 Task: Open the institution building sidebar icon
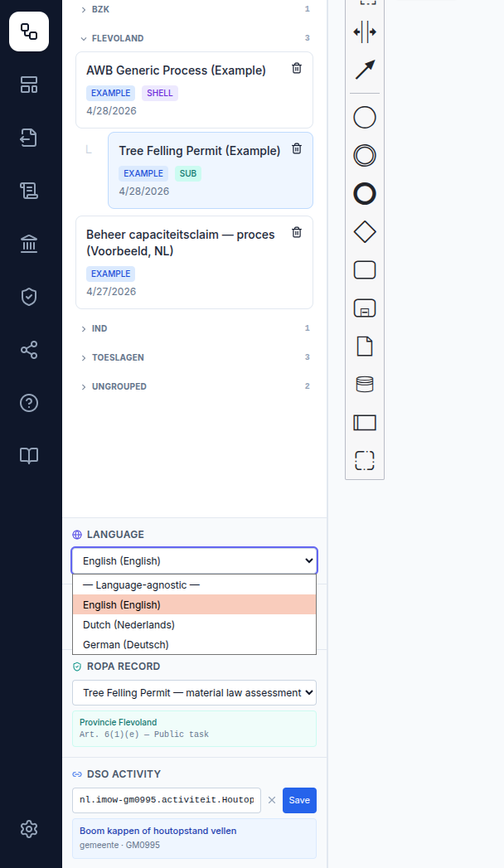point(29,244)
